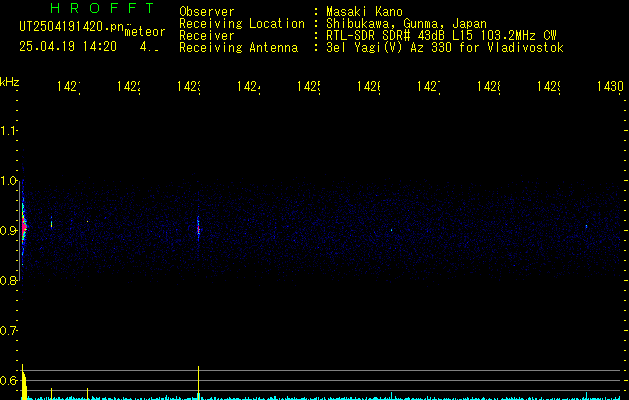Click the date stamp 25.04.19 14:20
This screenshot has height=400, width=629.
tap(68, 47)
